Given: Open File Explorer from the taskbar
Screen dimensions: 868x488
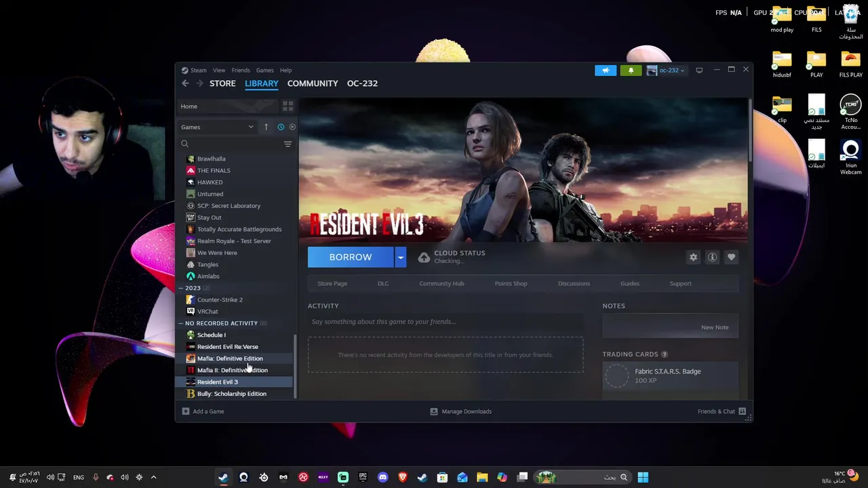Looking at the screenshot, I should pyautogui.click(x=482, y=477).
